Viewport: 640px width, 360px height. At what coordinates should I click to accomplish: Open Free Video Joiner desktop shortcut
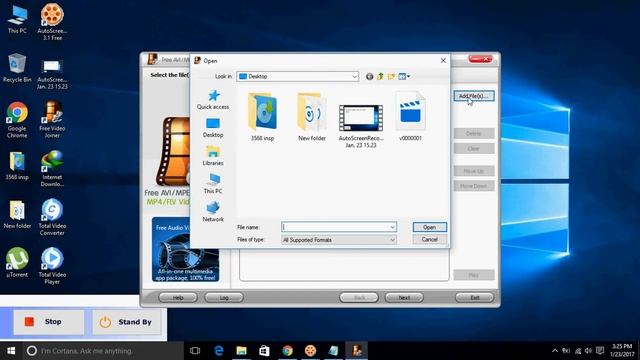point(52,120)
